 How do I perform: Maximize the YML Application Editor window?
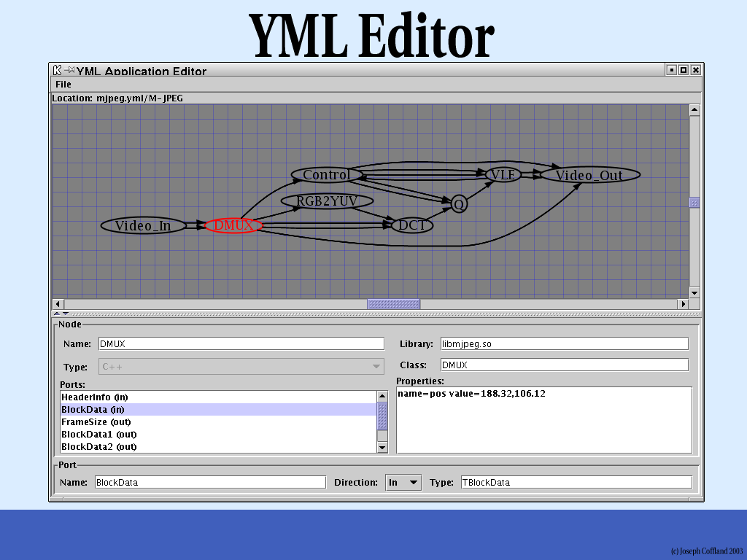(x=684, y=70)
